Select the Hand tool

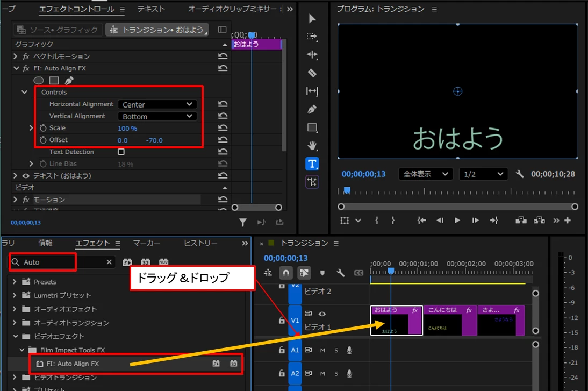click(312, 145)
